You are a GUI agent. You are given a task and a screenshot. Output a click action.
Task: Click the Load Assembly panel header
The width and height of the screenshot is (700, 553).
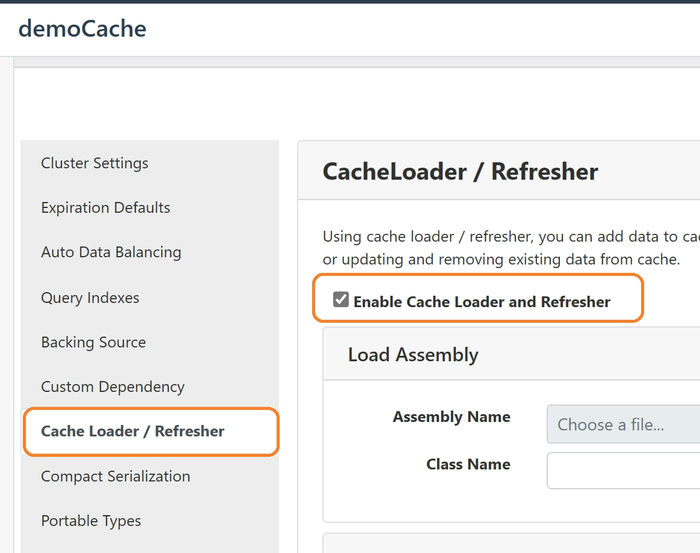tap(512, 354)
